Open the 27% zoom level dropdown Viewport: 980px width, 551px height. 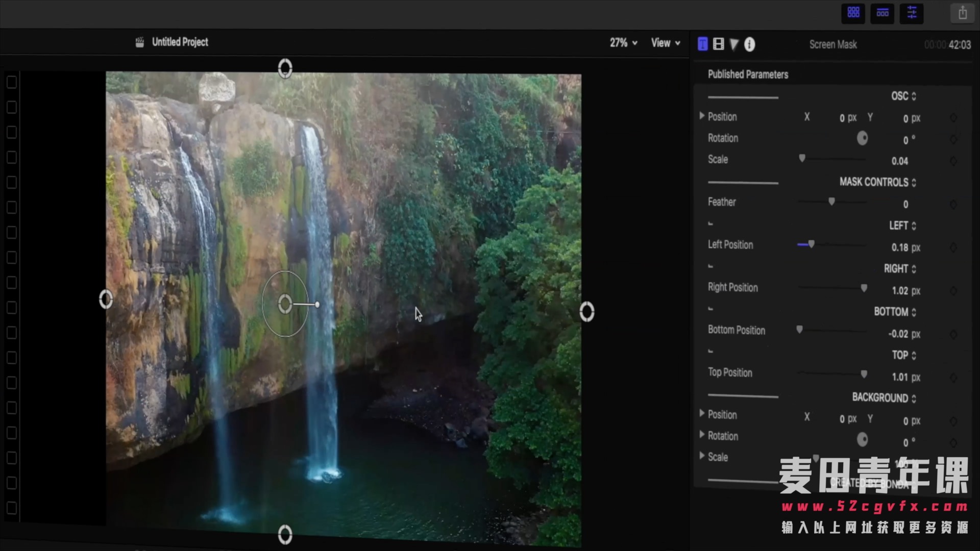(x=623, y=43)
